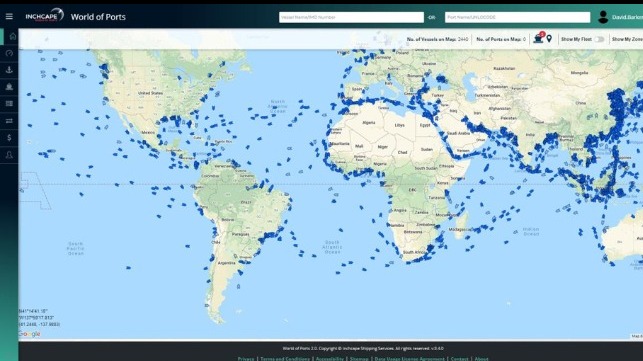Open the vessel sidebar icon
This screenshot has width=643, height=361.
pos(9,87)
